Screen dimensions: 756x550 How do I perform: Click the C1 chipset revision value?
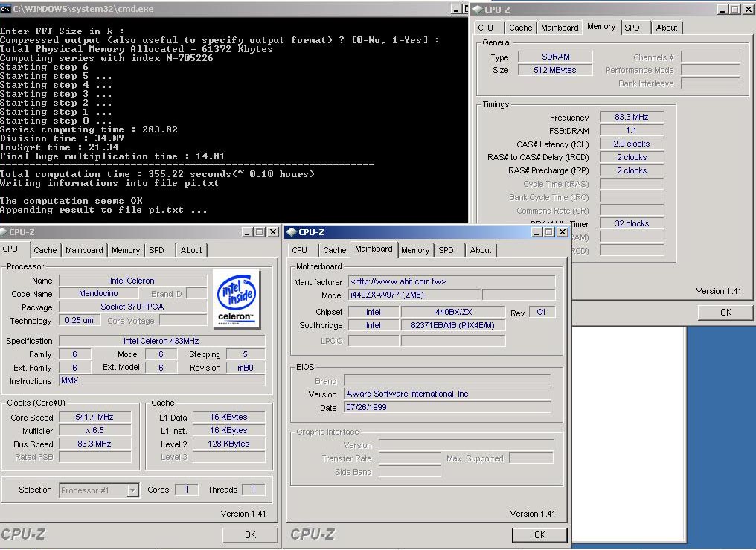[x=542, y=312]
